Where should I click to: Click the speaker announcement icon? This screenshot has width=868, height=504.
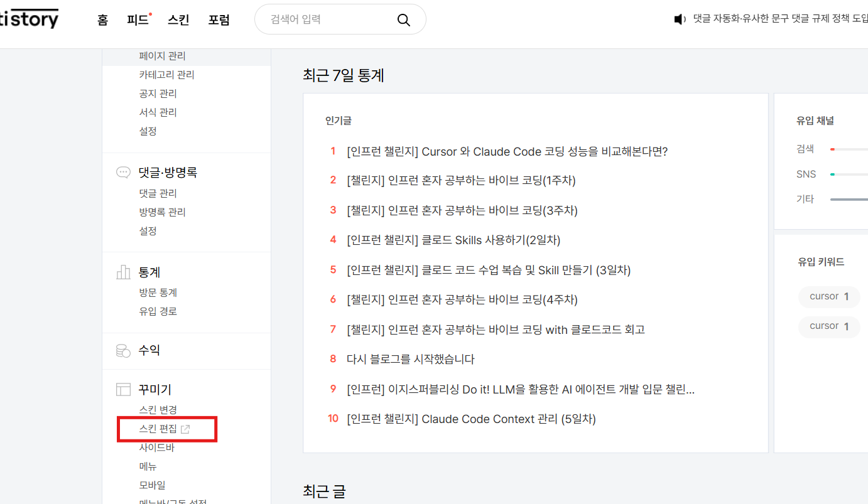click(x=680, y=19)
